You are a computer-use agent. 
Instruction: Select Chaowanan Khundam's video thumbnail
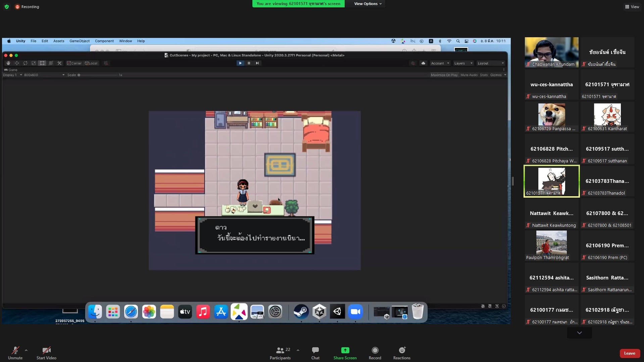pyautogui.click(x=551, y=52)
